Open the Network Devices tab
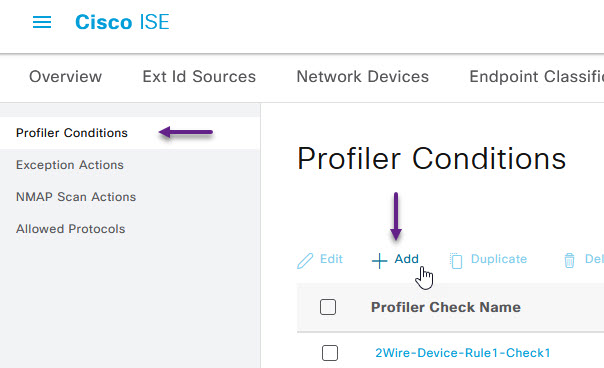The image size is (604, 368). pyautogui.click(x=362, y=77)
